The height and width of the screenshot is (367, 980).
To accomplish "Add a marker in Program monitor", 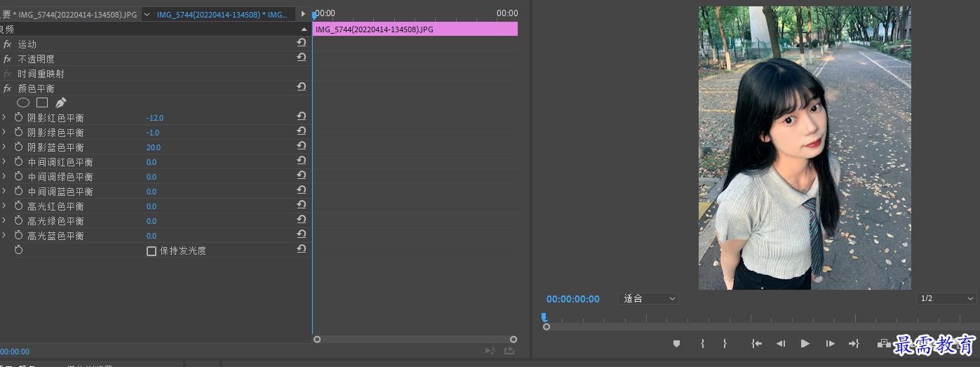I will coord(676,343).
